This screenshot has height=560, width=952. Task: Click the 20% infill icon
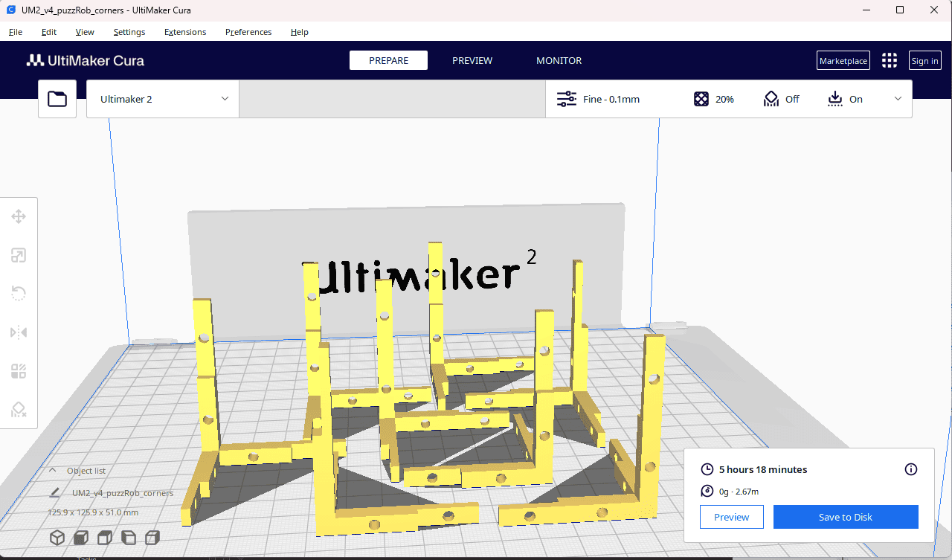point(701,99)
